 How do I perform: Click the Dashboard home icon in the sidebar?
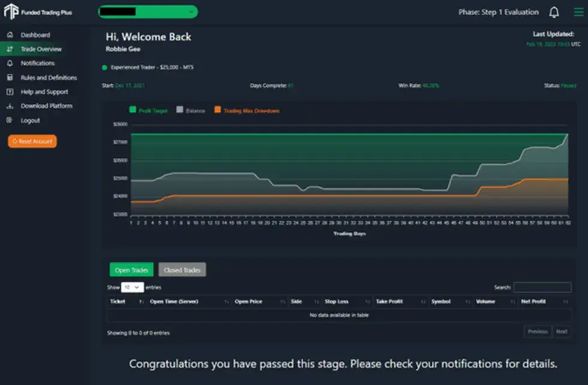point(10,35)
